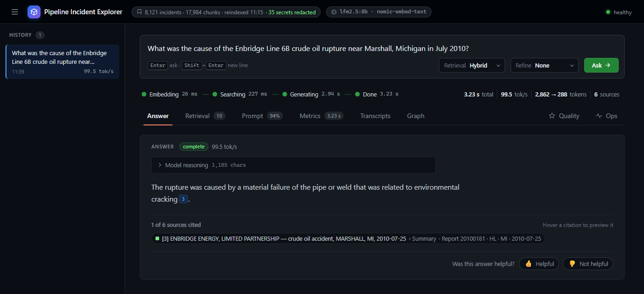
Task: Submit the question with the Ask button
Action: coord(601,65)
